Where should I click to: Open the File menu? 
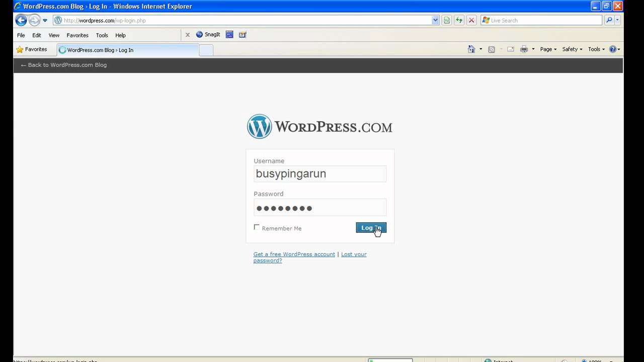coord(21,35)
